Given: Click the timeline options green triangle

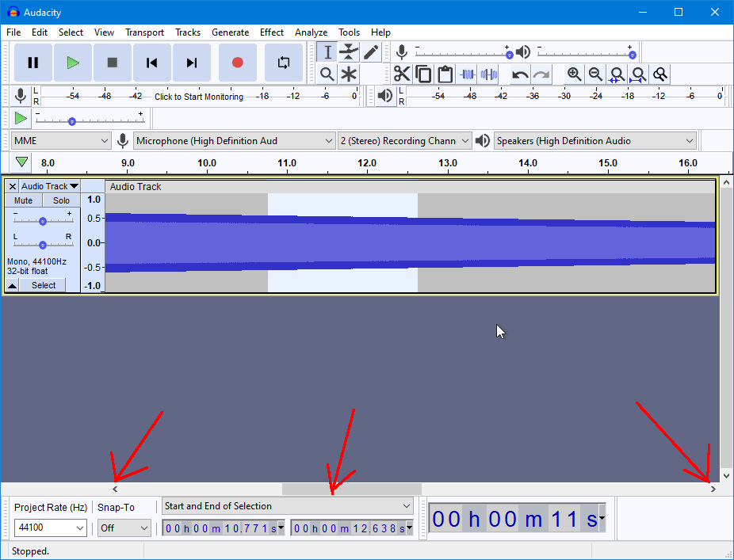Looking at the screenshot, I should pyautogui.click(x=21, y=162).
